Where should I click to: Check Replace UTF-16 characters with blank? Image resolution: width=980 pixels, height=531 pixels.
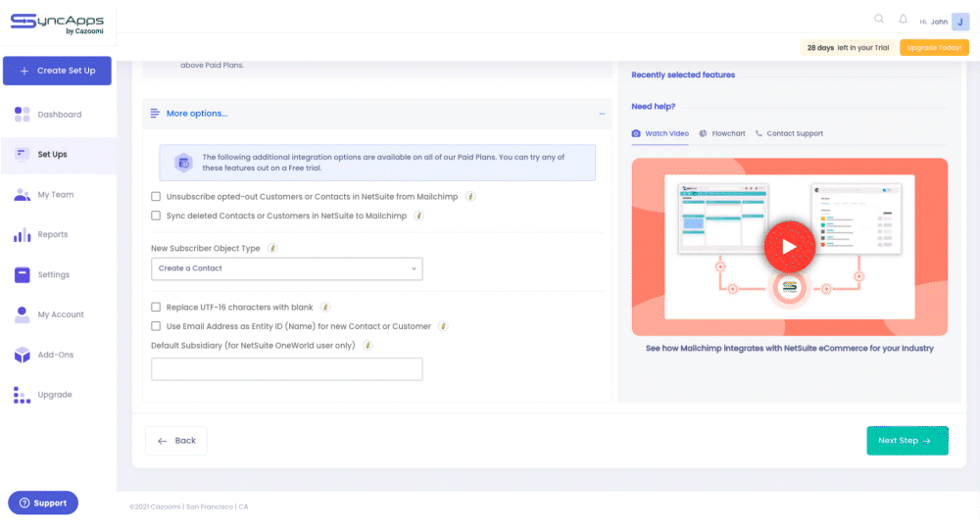coord(156,307)
